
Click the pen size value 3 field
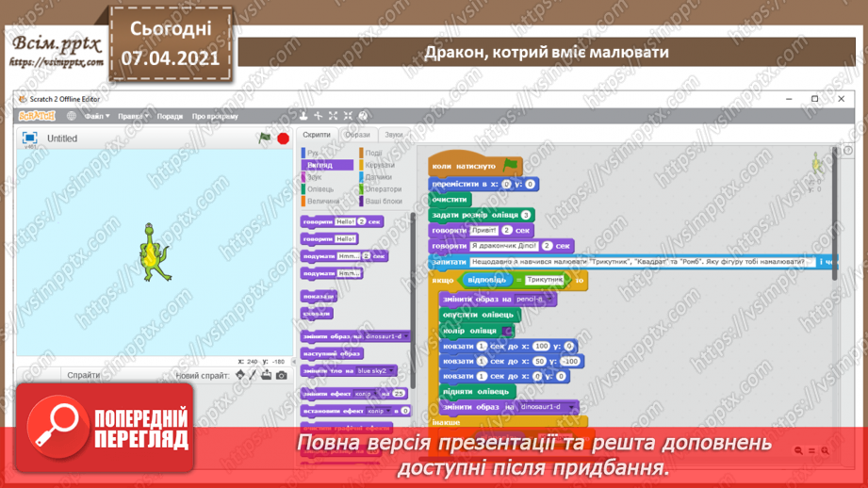click(526, 215)
